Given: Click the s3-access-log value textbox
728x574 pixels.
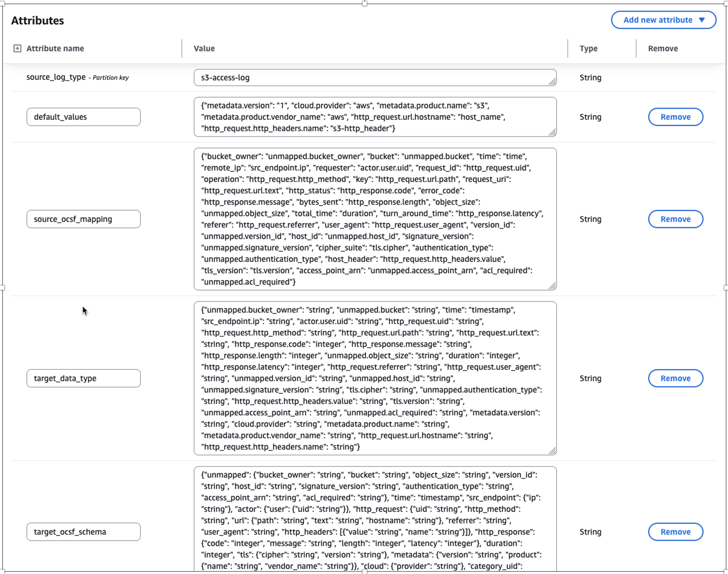Looking at the screenshot, I should coord(369,78).
